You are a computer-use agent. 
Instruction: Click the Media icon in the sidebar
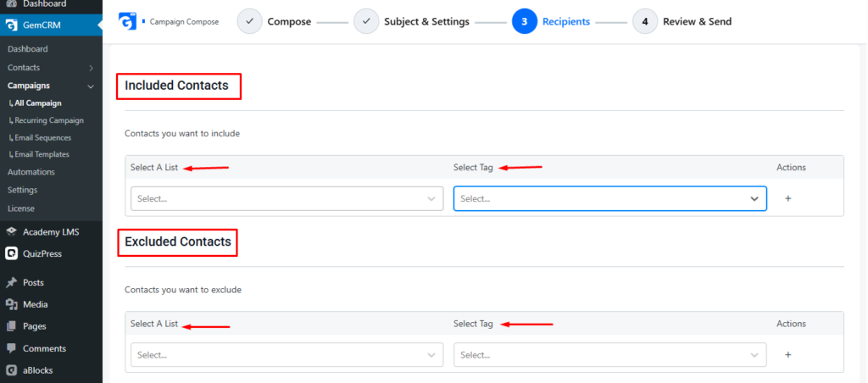tap(11, 304)
